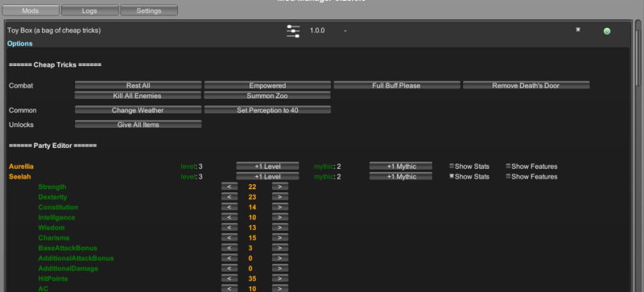Click Remove Death's Door
This screenshot has width=644, height=292.
(526, 85)
